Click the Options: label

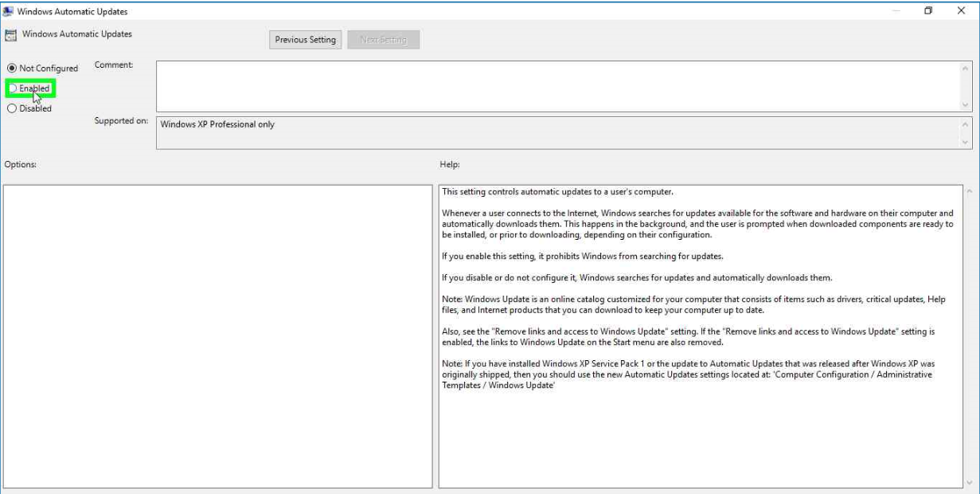tap(20, 164)
